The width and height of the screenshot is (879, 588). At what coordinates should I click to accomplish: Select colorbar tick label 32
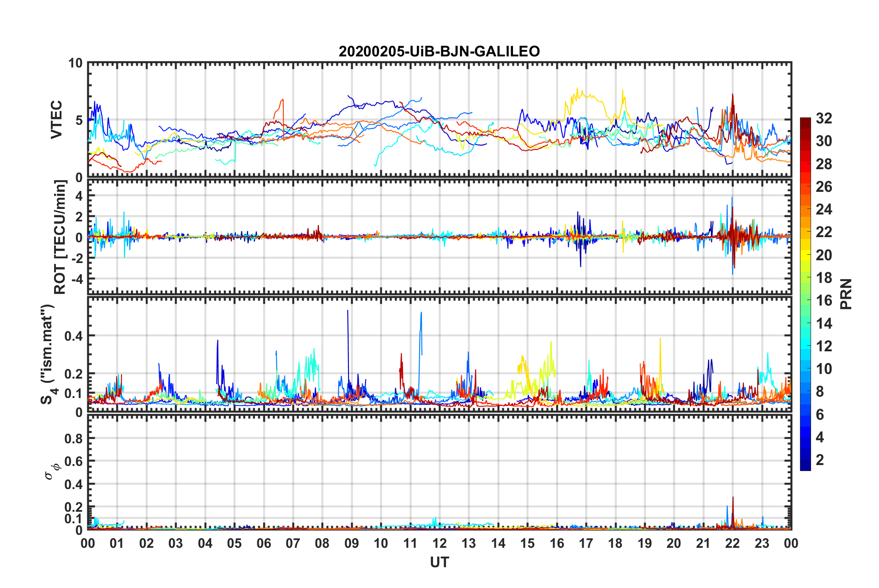tap(824, 118)
